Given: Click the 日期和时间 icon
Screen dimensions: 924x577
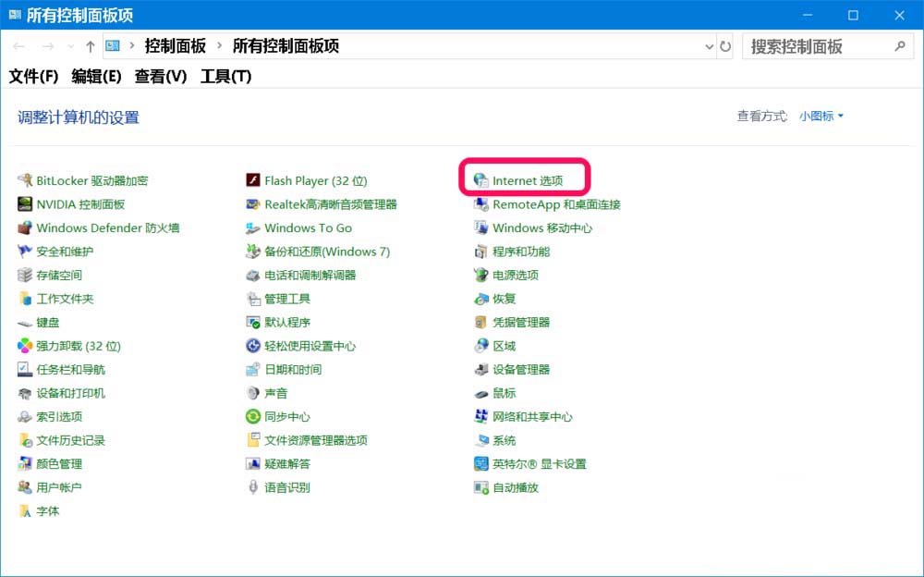Looking at the screenshot, I should tap(253, 369).
